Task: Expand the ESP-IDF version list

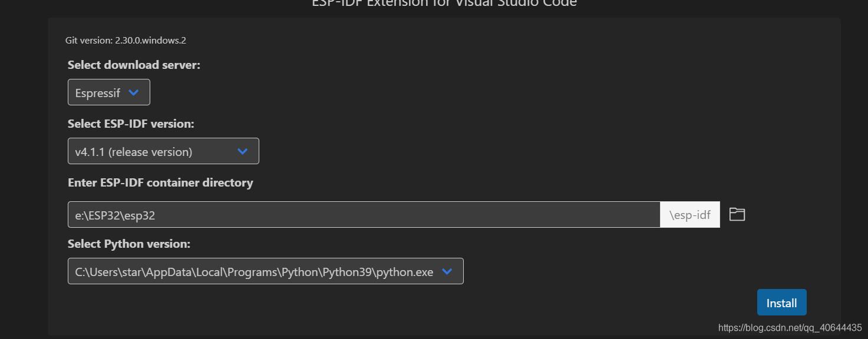Action: pos(163,151)
